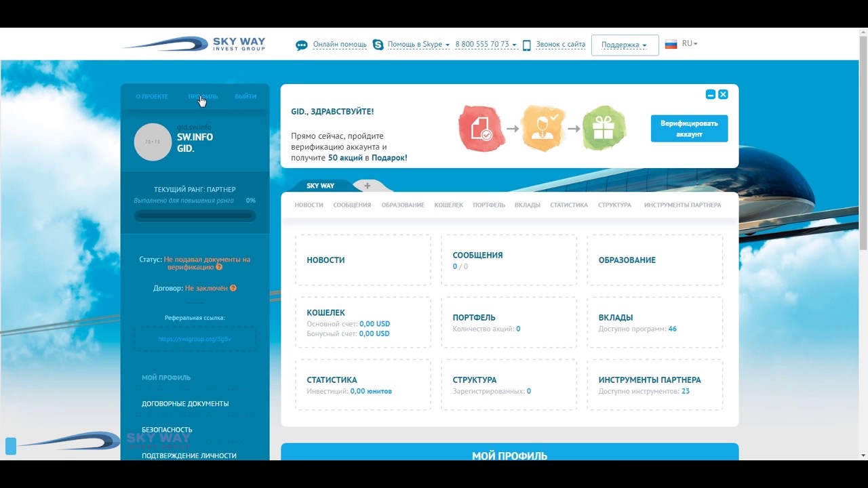Open the RU language dropdown
The image size is (868, 488).
(690, 43)
